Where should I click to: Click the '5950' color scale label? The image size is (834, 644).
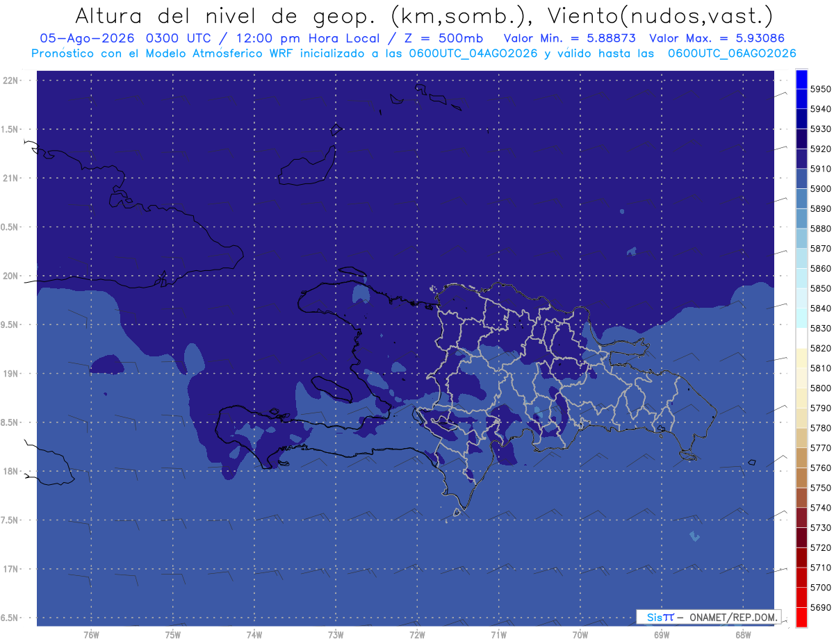pyautogui.click(x=820, y=89)
